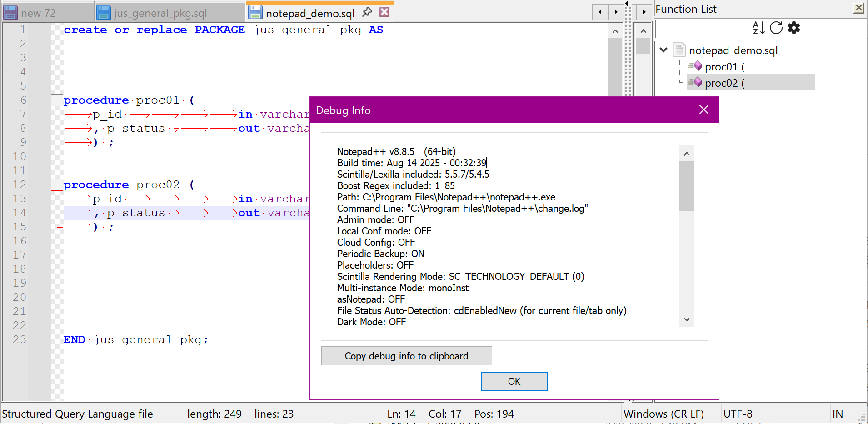Switch to the jus_general_pkg.sql tab

[160, 13]
